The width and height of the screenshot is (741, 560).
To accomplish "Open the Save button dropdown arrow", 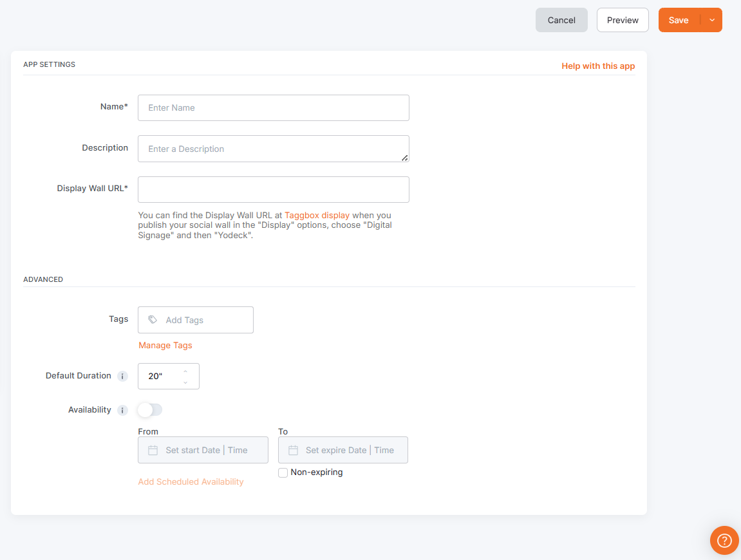I will (712, 20).
